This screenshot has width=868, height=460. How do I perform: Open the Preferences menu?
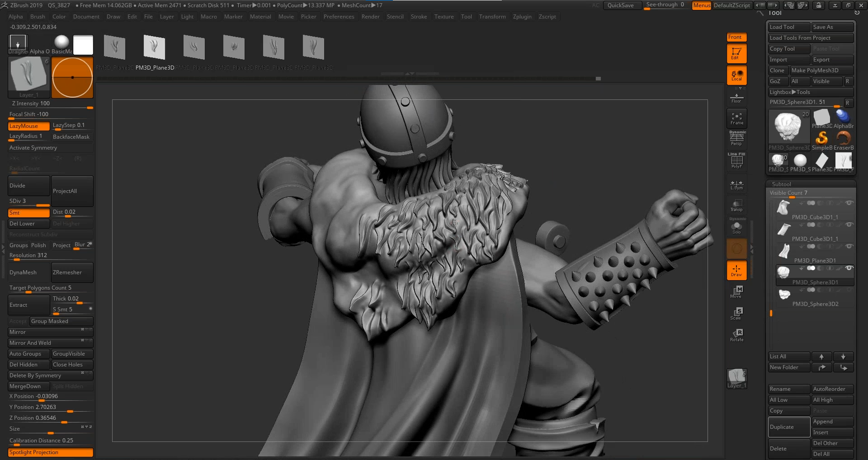(x=339, y=17)
